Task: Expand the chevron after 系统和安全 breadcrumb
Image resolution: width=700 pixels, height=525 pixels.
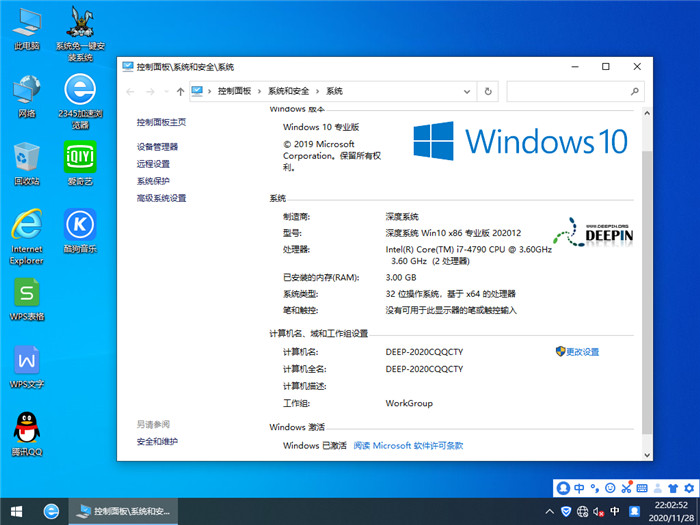Action: (317, 92)
